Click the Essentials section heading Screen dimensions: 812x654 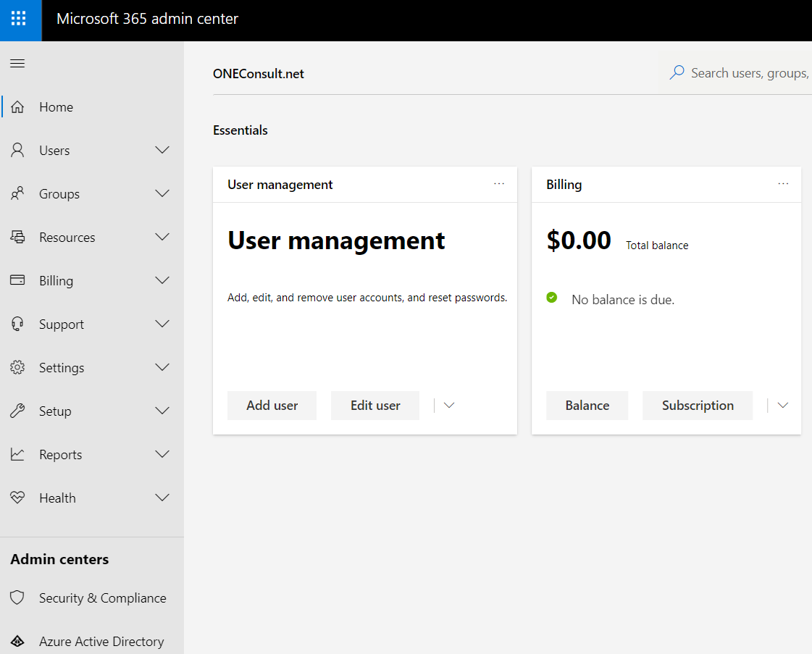click(x=240, y=130)
